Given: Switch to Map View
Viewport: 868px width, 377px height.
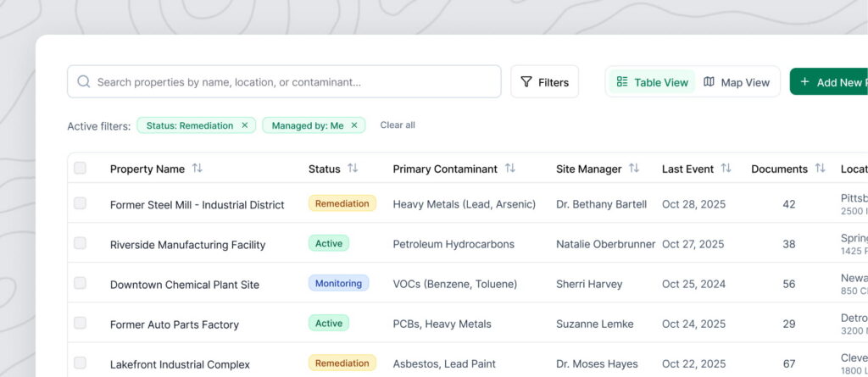Looking at the screenshot, I should pos(737,82).
